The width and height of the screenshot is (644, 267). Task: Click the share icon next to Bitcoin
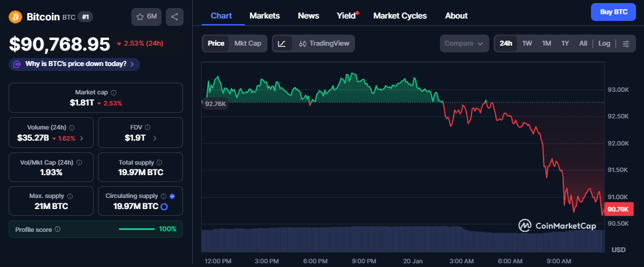[174, 17]
